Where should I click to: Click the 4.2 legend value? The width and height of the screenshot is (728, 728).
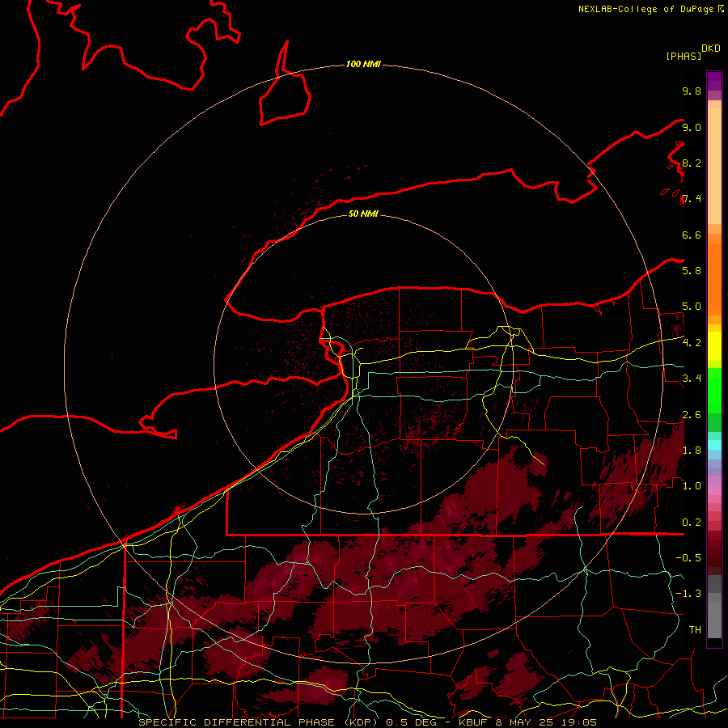(692, 342)
